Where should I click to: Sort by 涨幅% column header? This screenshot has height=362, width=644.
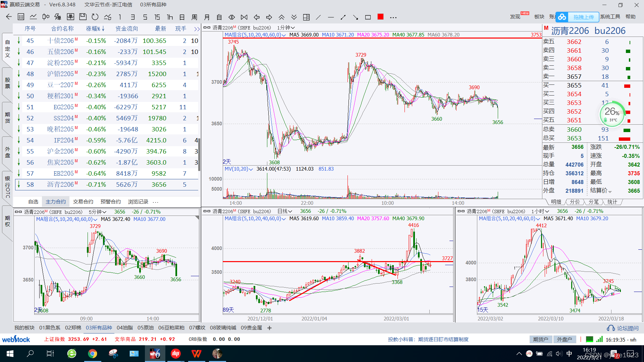coord(95,29)
